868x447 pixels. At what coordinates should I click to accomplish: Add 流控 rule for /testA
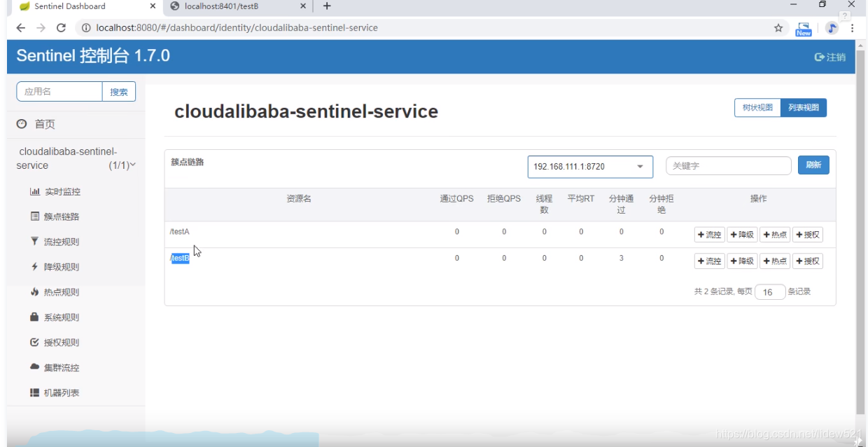(x=710, y=235)
